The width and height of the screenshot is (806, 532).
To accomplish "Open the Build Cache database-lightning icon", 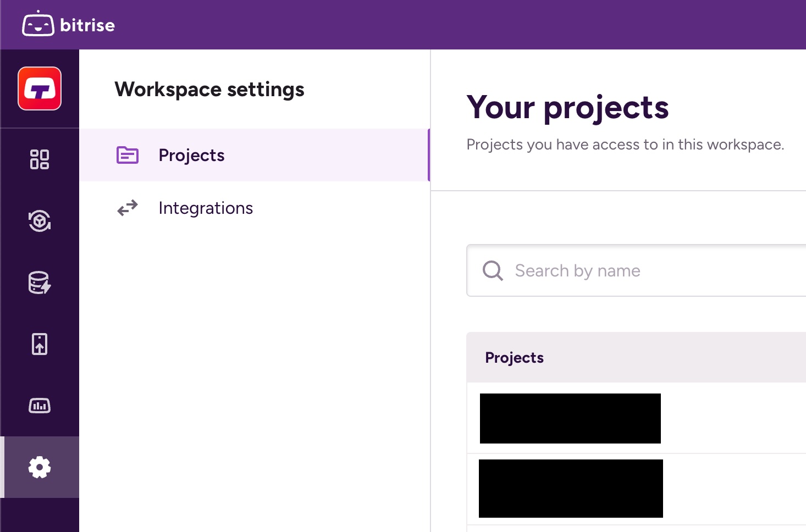I will tap(40, 282).
